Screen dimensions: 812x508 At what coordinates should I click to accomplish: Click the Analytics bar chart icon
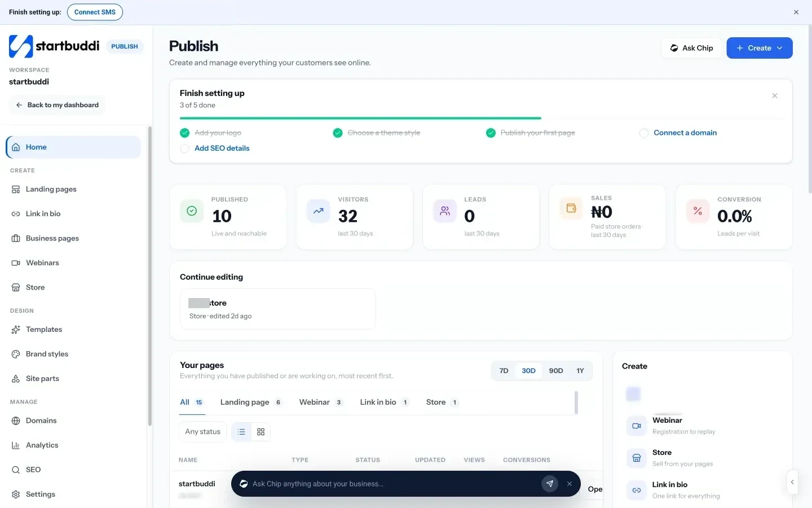point(16,445)
